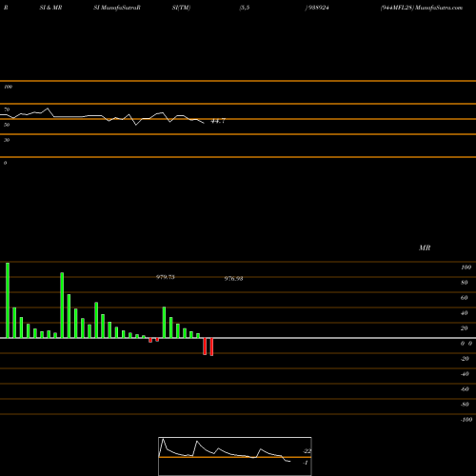Click the MR axis 80 label
The image size is (476, 476).
465,283
